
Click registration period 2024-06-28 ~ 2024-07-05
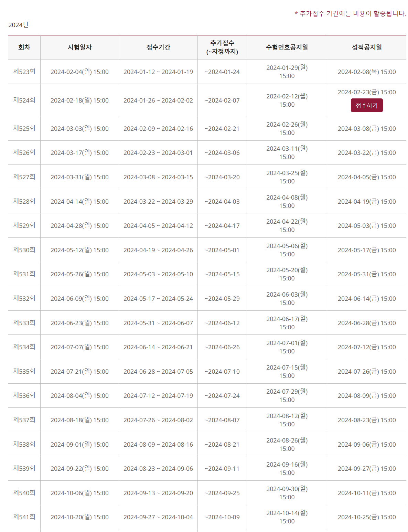(158, 371)
